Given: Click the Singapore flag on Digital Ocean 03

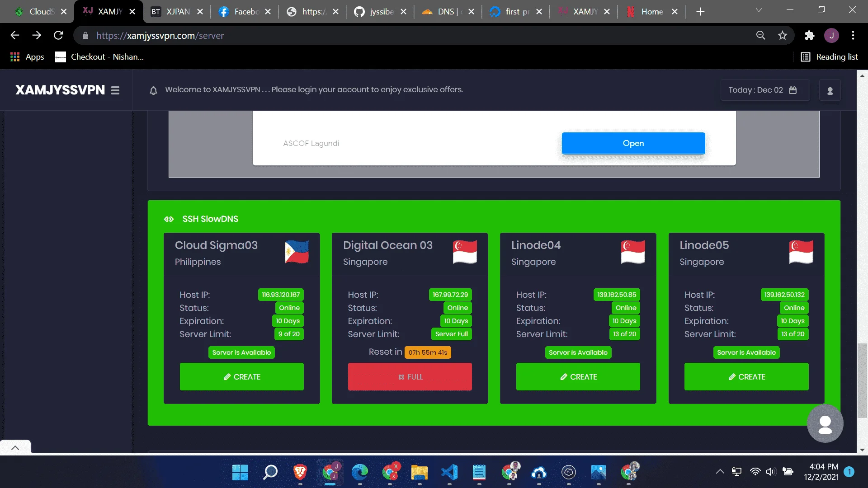Looking at the screenshot, I should tap(465, 252).
